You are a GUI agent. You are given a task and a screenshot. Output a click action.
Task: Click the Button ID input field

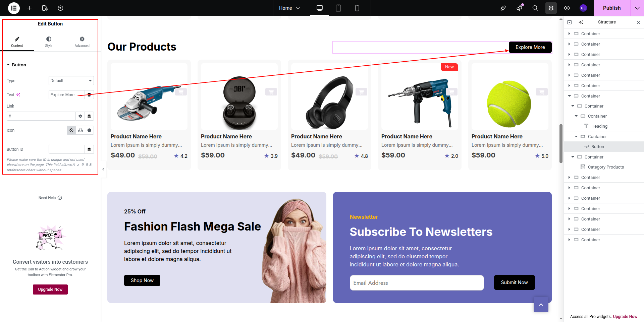tap(67, 149)
